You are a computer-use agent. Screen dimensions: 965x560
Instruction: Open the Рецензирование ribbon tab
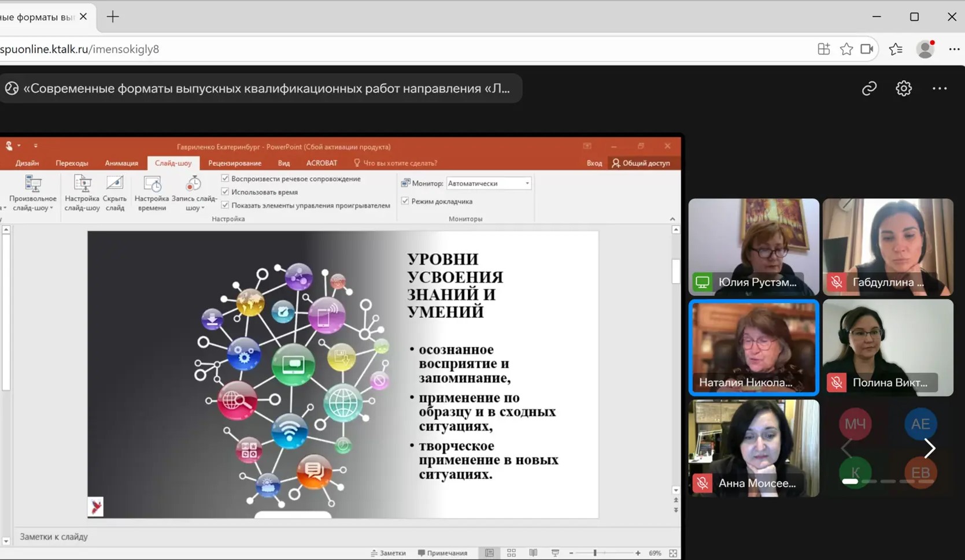pyautogui.click(x=235, y=163)
